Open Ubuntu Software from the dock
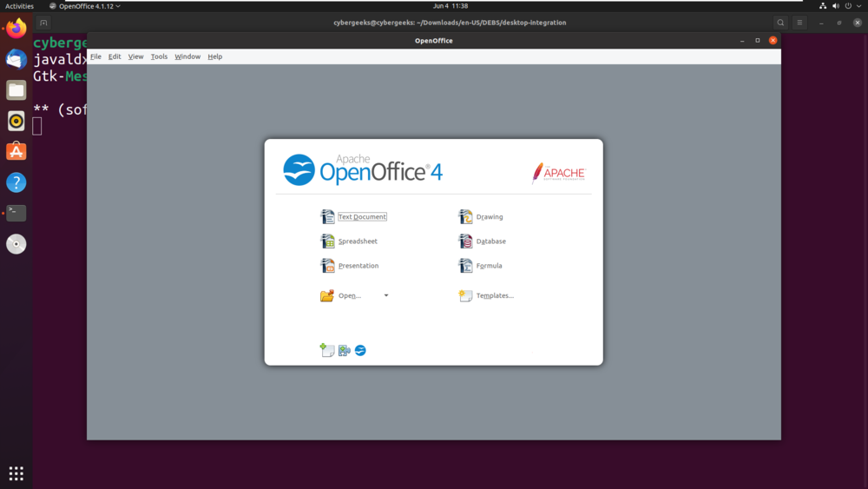This screenshot has width=868, height=489. click(x=16, y=151)
